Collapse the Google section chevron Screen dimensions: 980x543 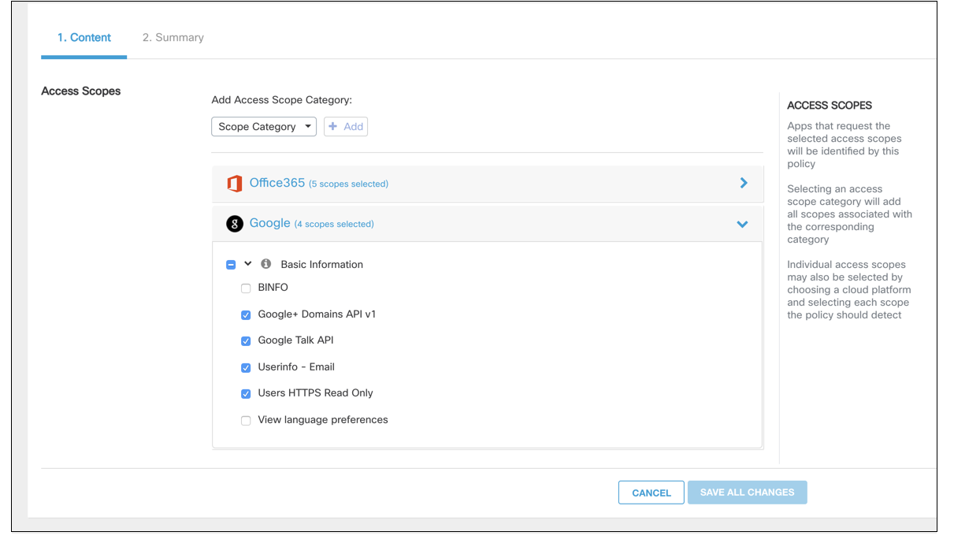coord(742,225)
